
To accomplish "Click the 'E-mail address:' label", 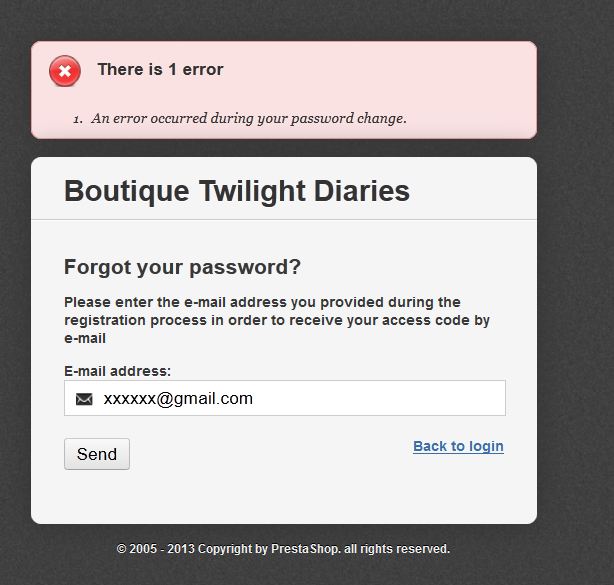I will (x=117, y=371).
